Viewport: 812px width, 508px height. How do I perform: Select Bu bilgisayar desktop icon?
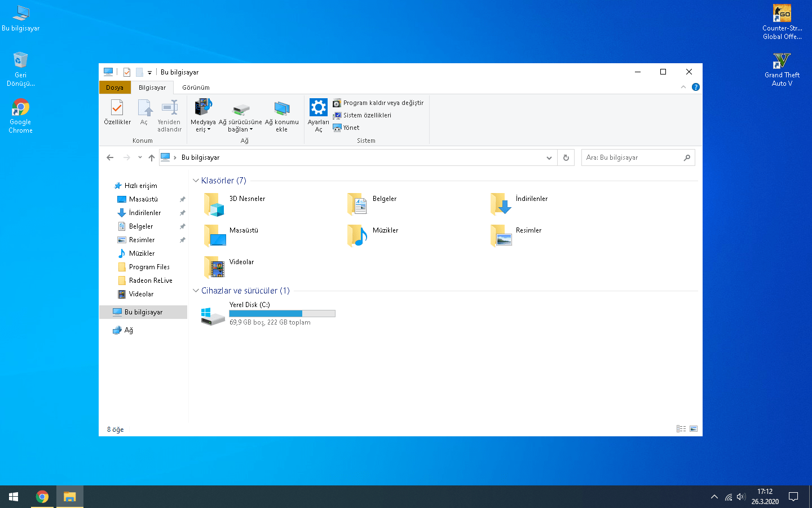(21, 18)
